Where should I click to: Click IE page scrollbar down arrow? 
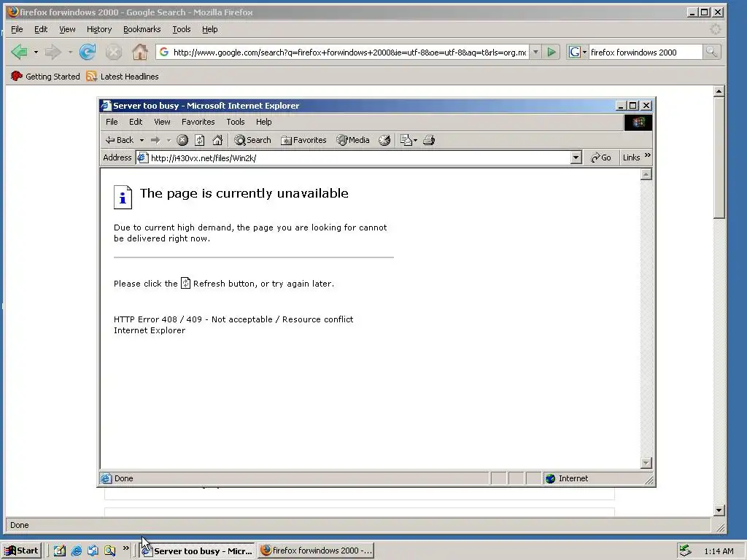pyautogui.click(x=646, y=463)
